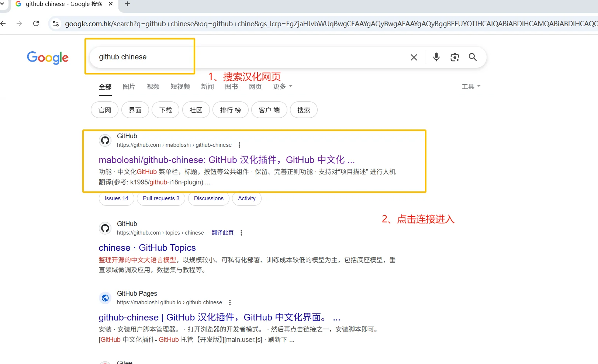Screen dimensions: 598x364
Task: Click the site permissions icon in address bar
Action: coord(55,23)
